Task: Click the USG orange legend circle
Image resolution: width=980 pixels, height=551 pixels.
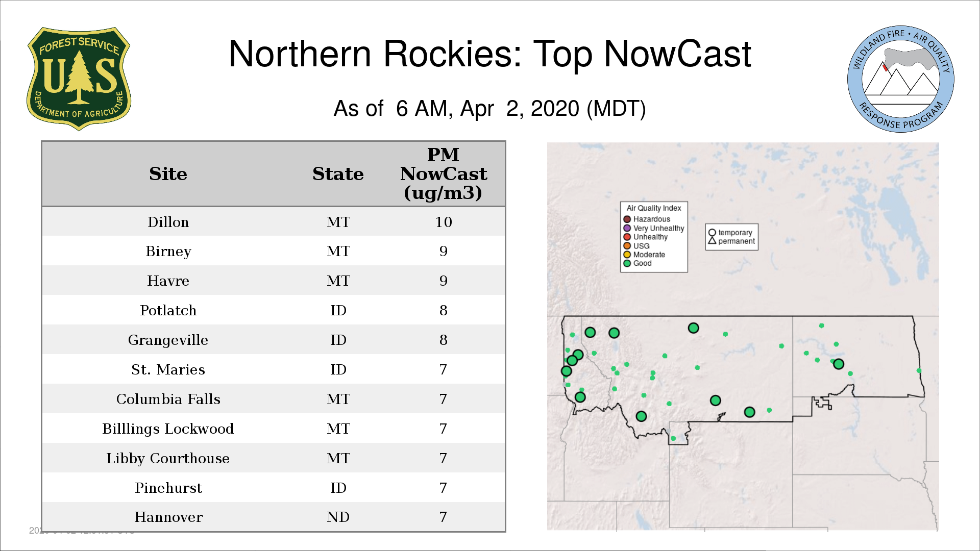Action: 627,246
